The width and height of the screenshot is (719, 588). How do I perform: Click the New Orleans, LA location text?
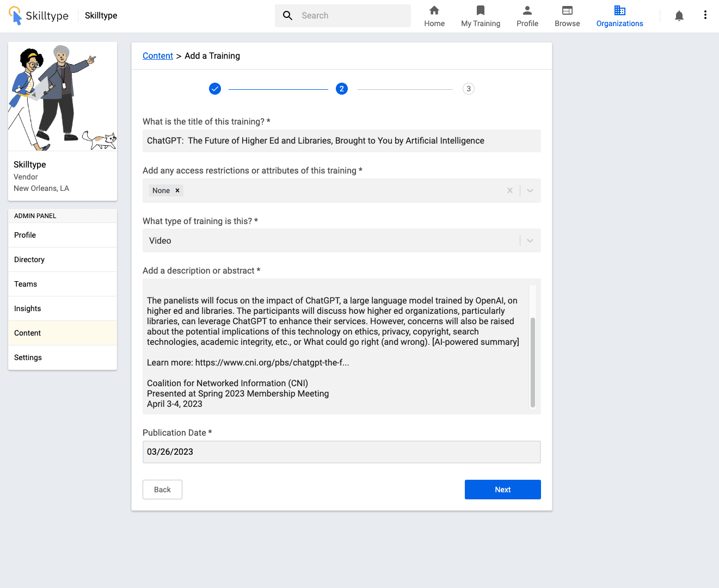[x=41, y=188]
